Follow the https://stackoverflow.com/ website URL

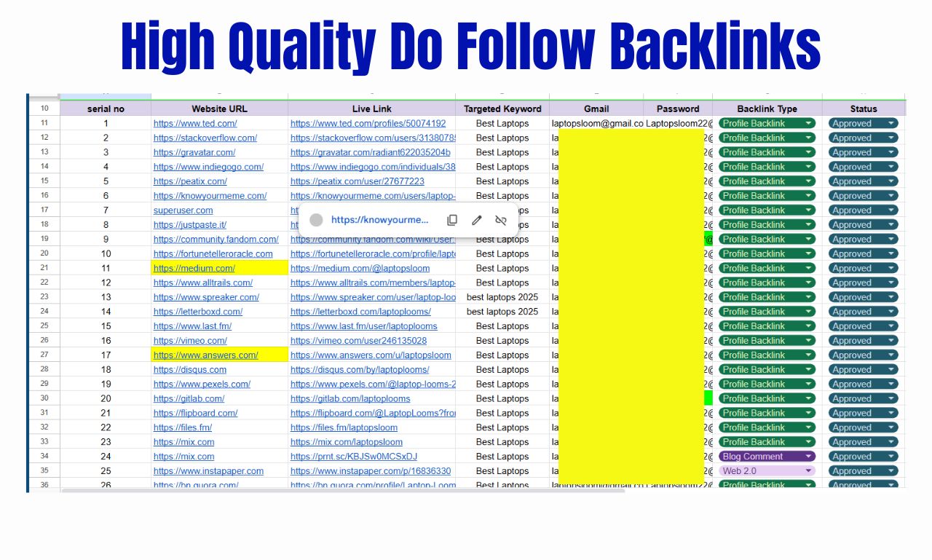[205, 138]
